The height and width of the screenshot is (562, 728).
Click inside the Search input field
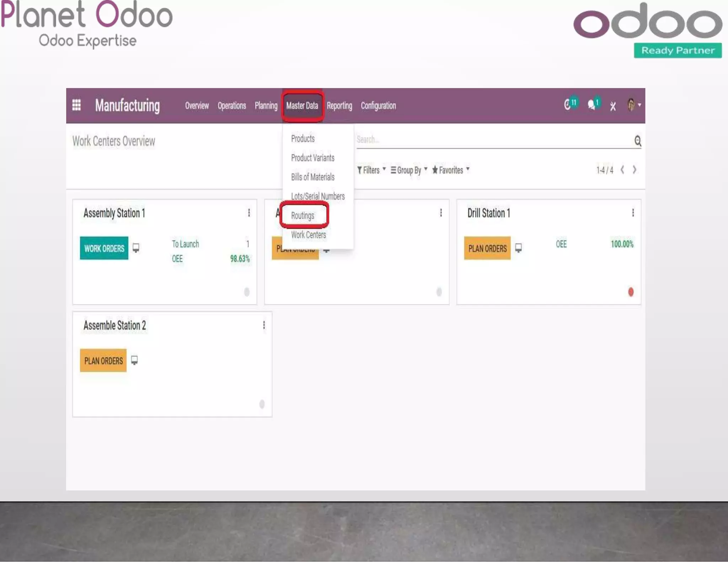tap(491, 139)
